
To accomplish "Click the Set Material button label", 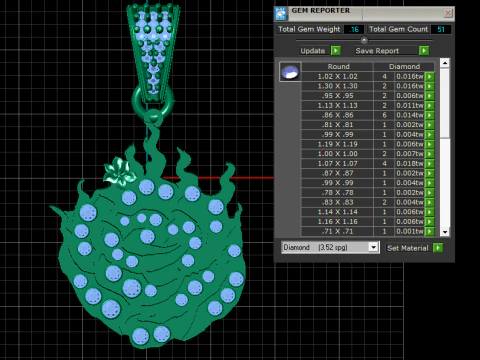I will pyautogui.click(x=408, y=248).
